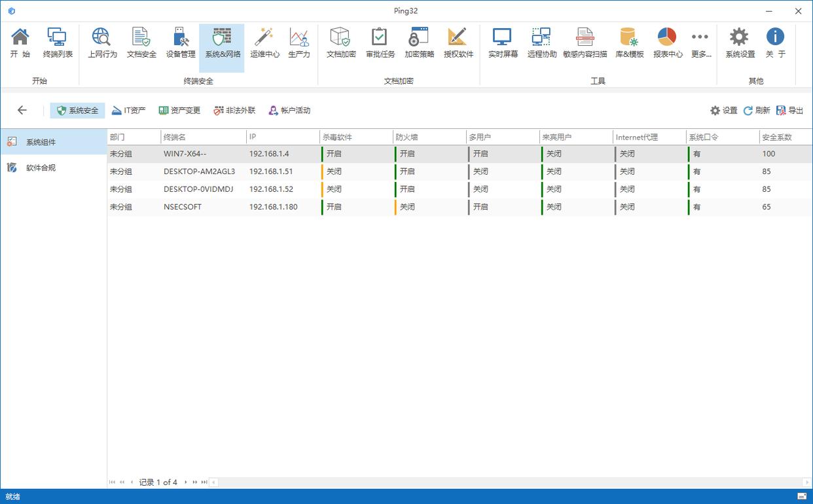Open 敏感内容扫描 sensitive content scan

click(585, 43)
